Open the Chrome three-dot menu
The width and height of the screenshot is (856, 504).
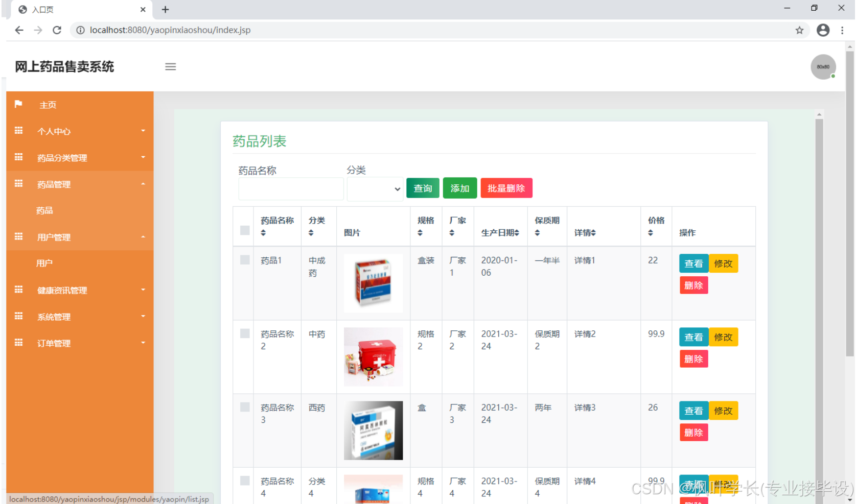842,30
